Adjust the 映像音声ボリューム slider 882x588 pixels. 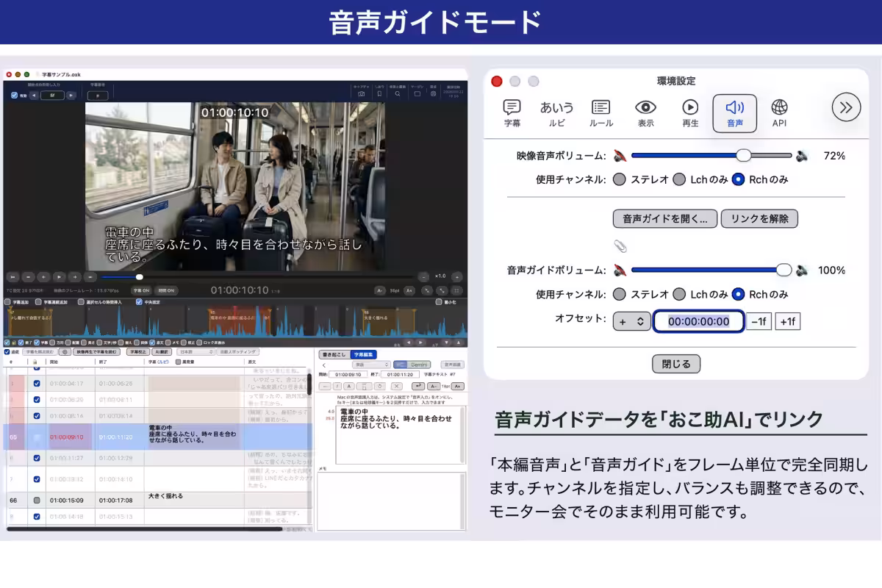tap(711, 155)
